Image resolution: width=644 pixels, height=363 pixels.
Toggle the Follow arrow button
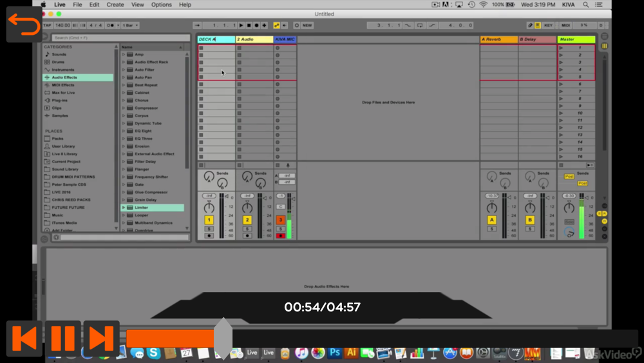pos(198,25)
